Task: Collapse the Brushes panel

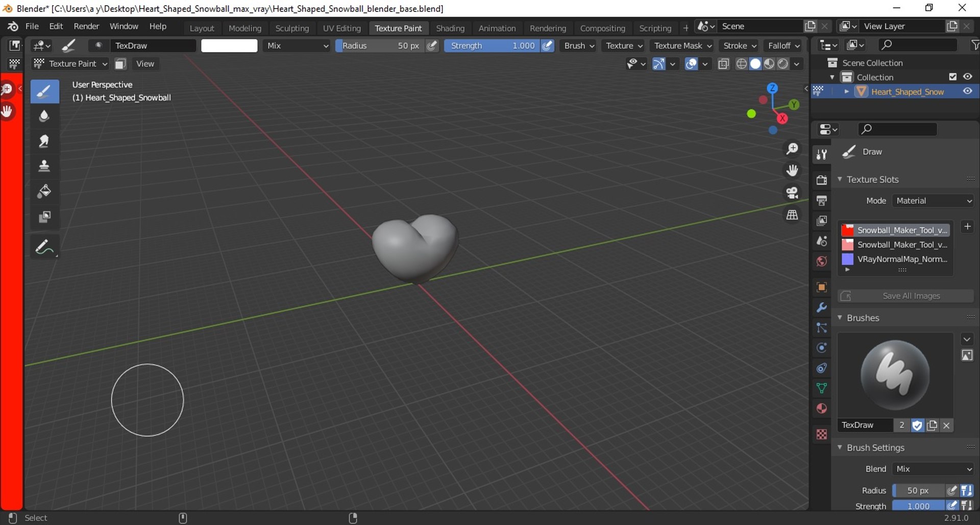Action: (840, 318)
